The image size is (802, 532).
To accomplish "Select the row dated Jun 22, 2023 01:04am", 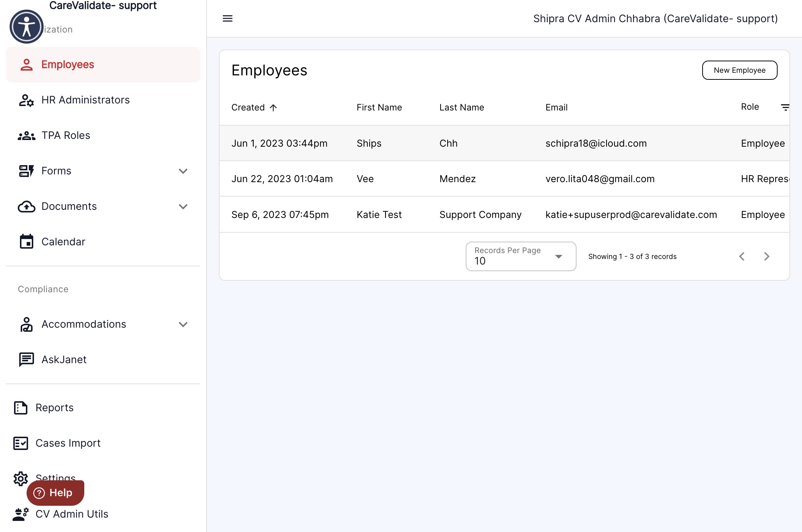I will tap(504, 179).
